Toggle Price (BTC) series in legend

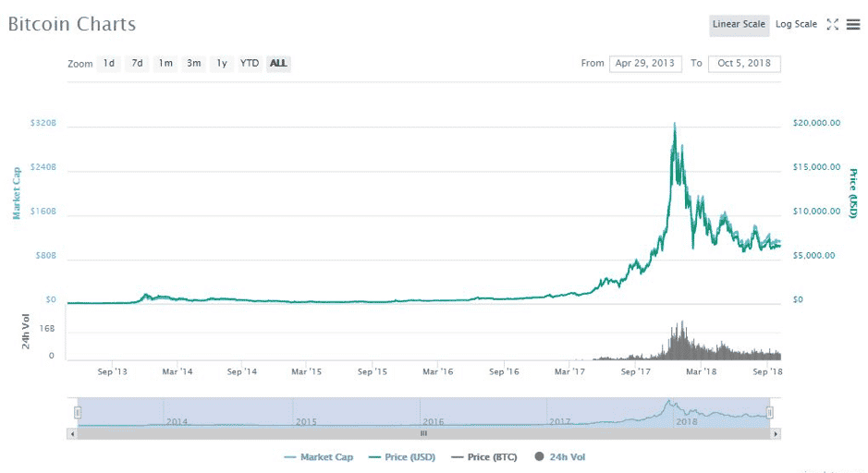click(484, 457)
